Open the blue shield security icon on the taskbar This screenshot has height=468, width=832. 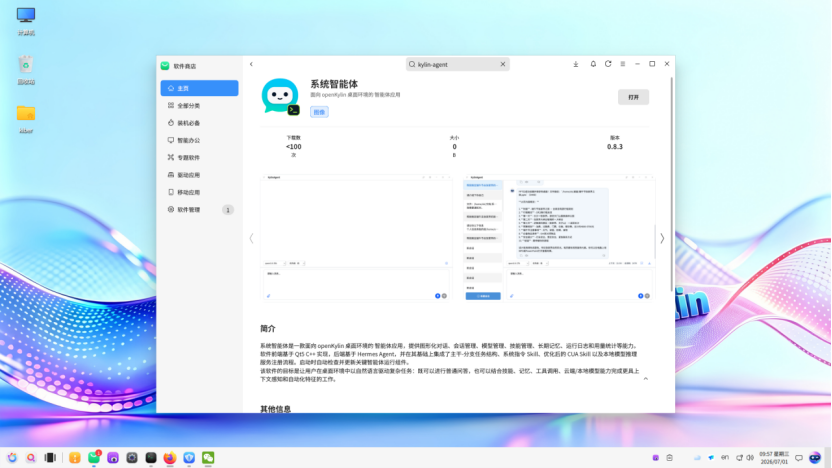click(189, 457)
